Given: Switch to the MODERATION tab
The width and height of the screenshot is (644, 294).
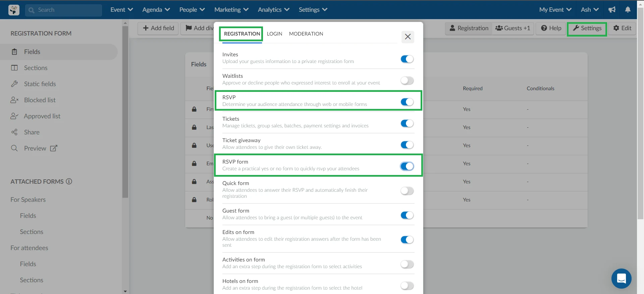Looking at the screenshot, I should tap(306, 34).
